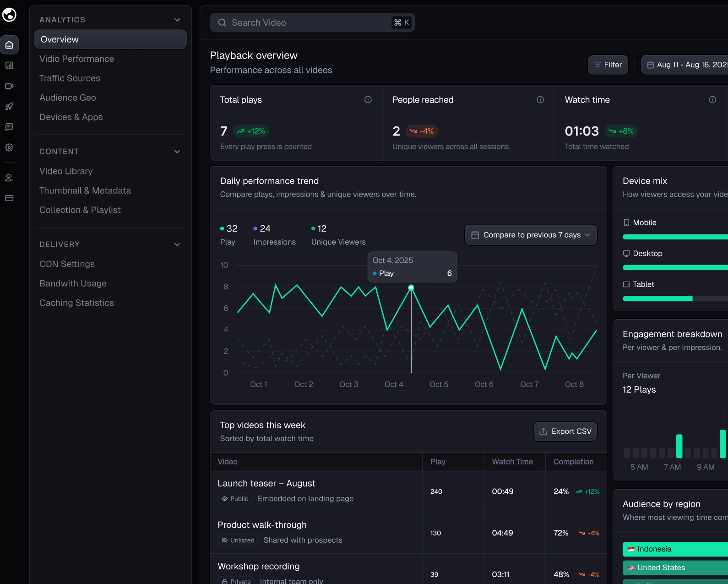Open the chat message rail icon
Image resolution: width=728 pixels, height=584 pixels.
click(x=9, y=127)
